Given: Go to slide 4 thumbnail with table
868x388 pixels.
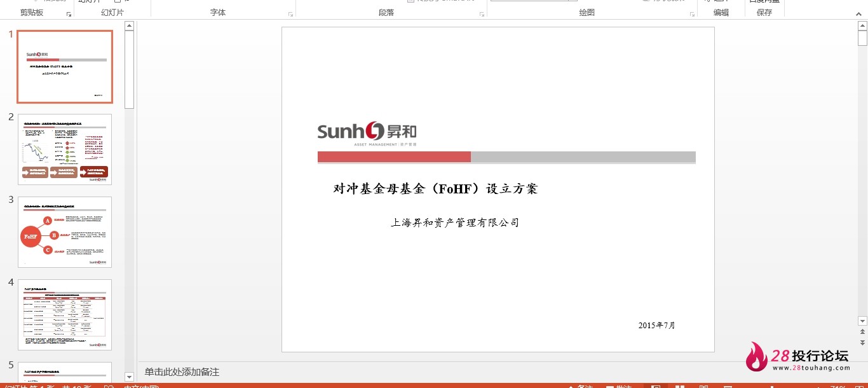Looking at the screenshot, I should point(65,315).
